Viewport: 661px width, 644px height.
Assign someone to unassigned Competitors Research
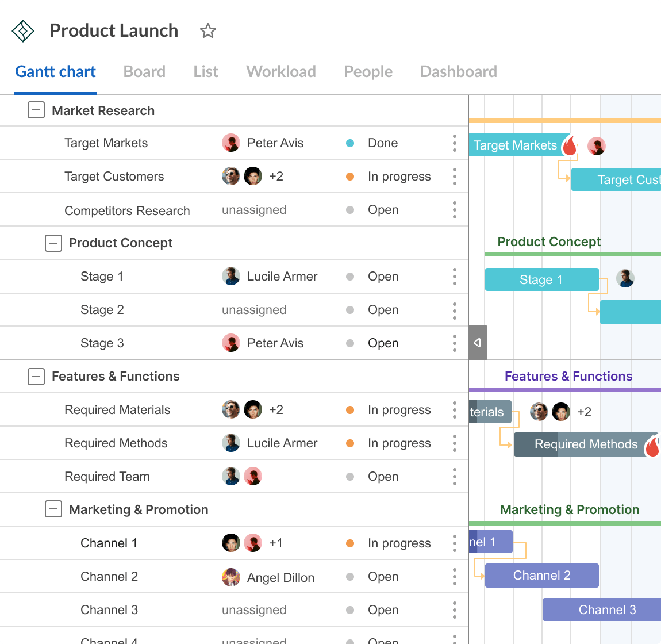tap(254, 210)
